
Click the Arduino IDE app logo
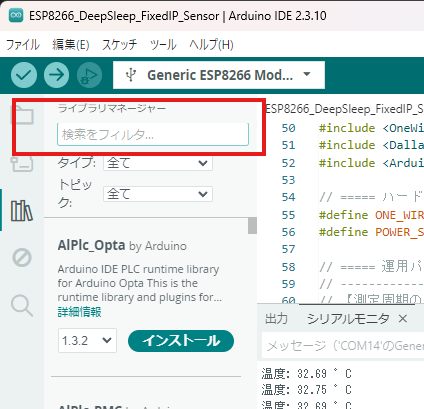click(x=16, y=15)
